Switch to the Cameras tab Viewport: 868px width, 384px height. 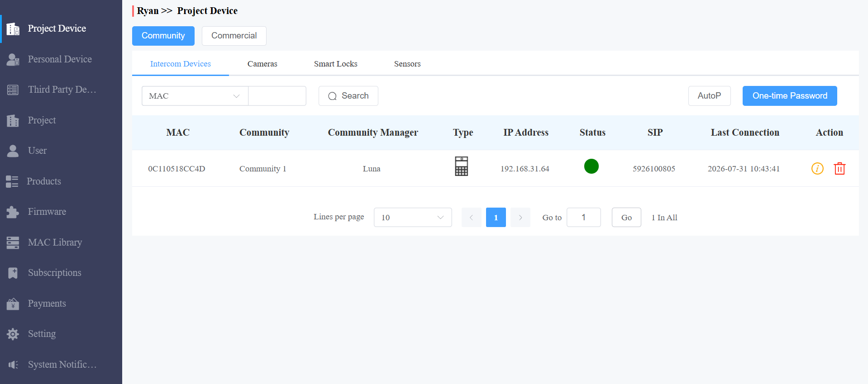point(262,64)
